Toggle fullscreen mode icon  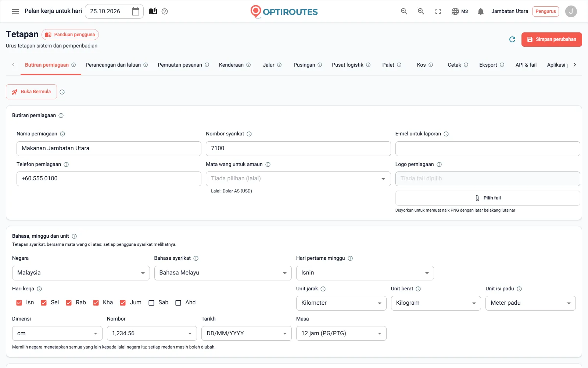click(x=438, y=11)
